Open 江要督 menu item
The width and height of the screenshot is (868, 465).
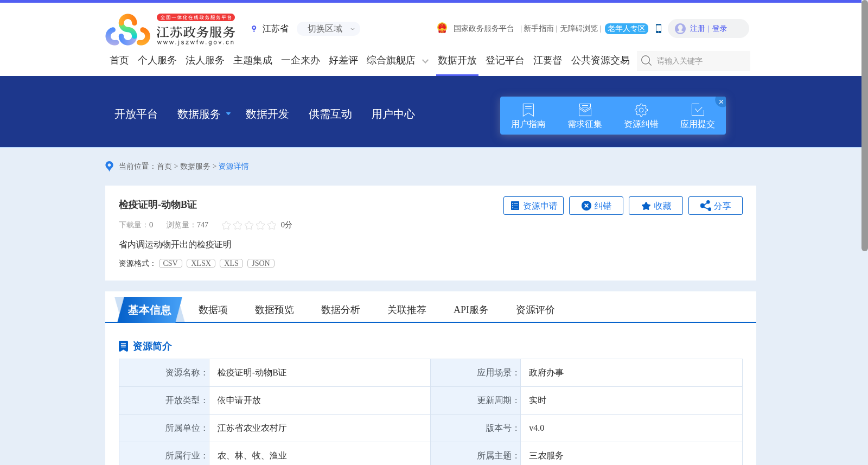click(x=548, y=60)
